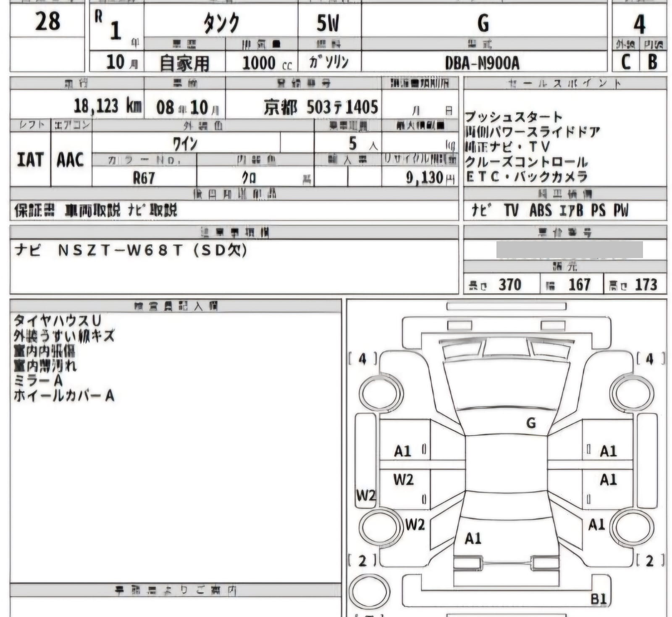
Task: Click the inspection expiry 08年10月
Action: click(188, 108)
